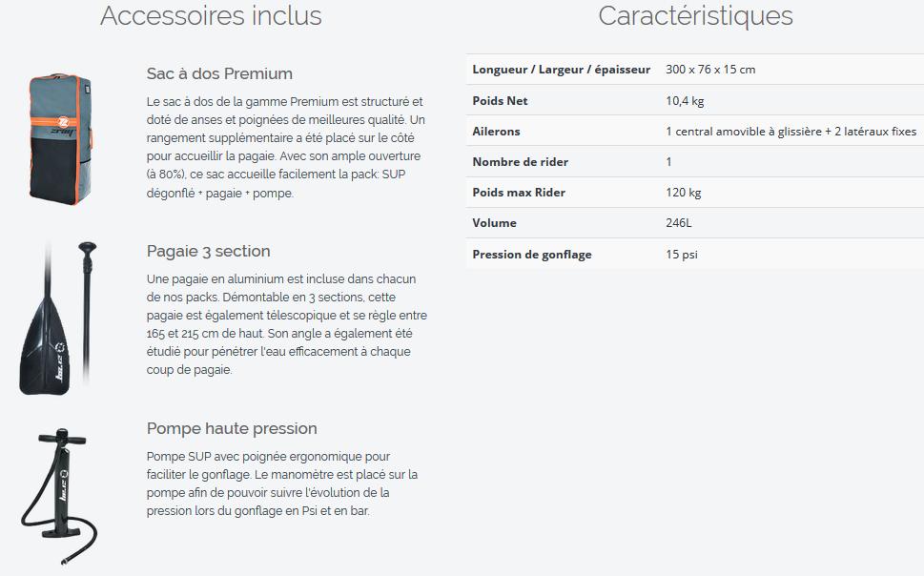Select the 'Sac à dos Premium' heading
Viewport: 924px width, 576px height.
point(219,73)
